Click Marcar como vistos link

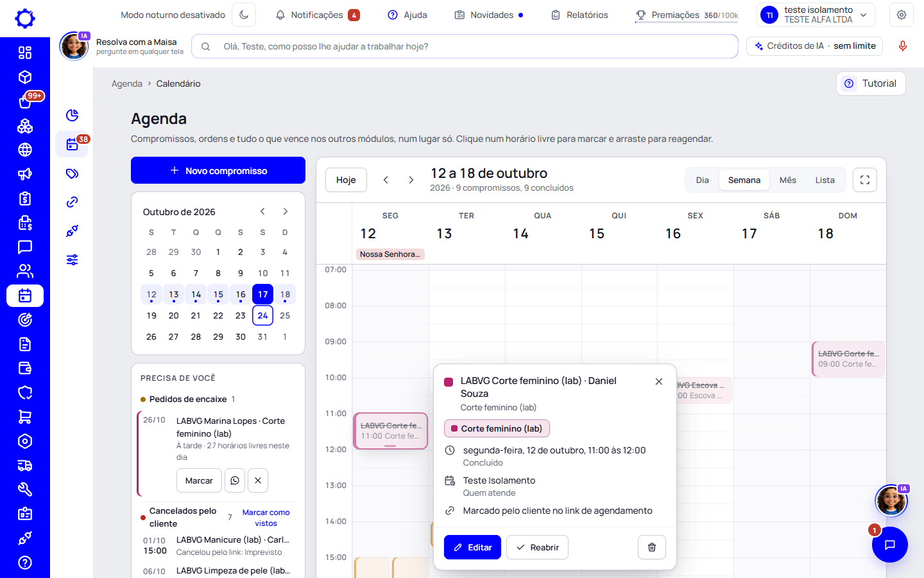(266, 518)
